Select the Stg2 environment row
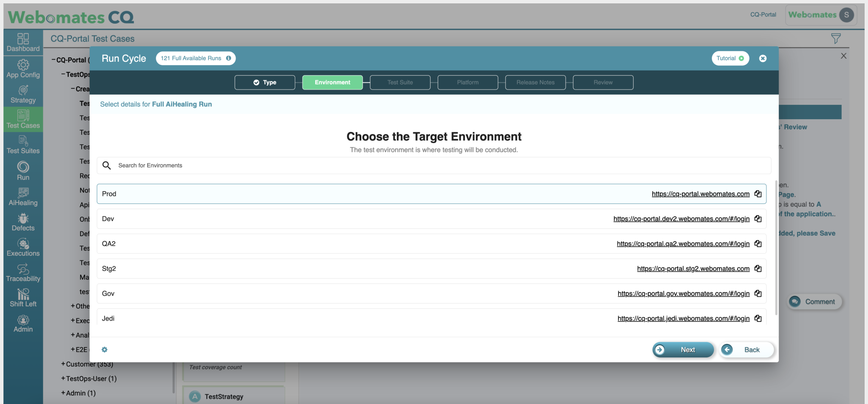The image size is (868, 404). click(431, 268)
